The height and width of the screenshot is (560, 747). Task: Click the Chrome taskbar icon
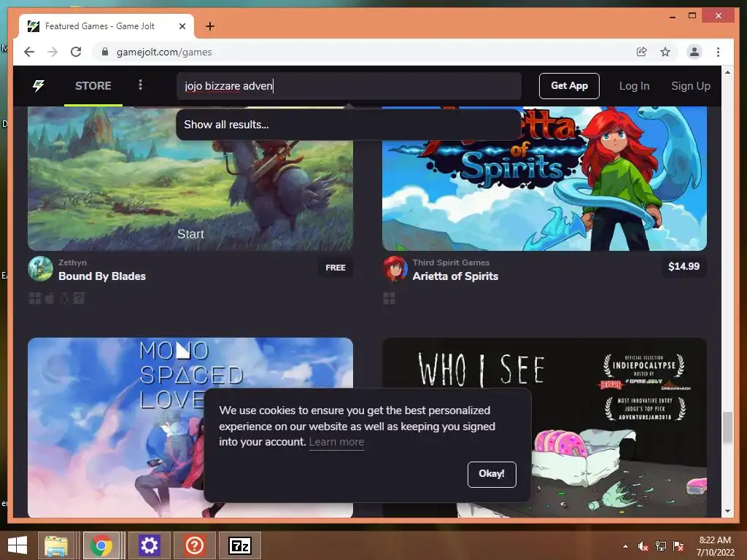point(101,545)
